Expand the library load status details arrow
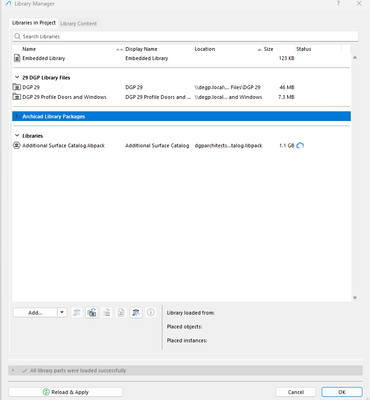Screen dimensions: 370x400 (x=13, y=370)
